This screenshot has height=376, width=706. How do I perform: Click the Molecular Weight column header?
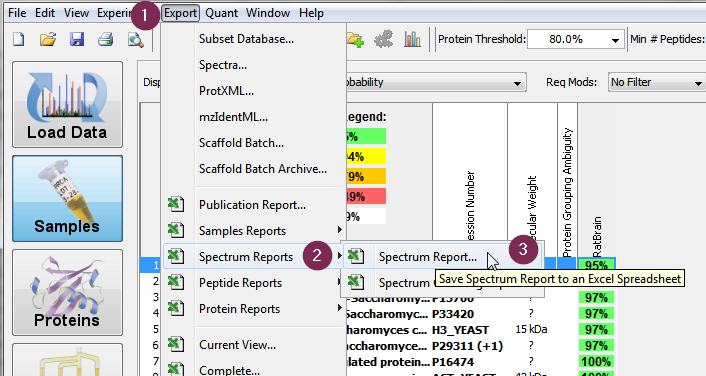tap(532, 180)
